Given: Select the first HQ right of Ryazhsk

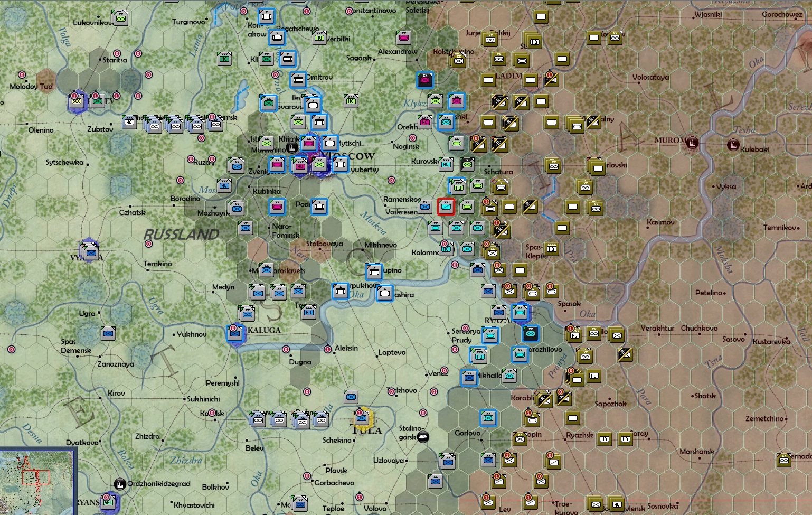Looking at the screenshot, I should pos(605,439).
